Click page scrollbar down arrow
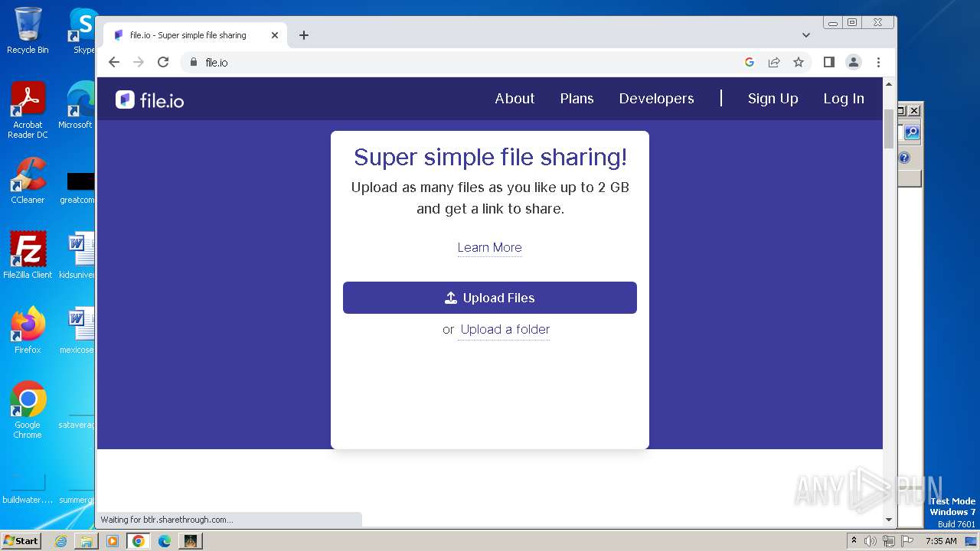This screenshot has height=551, width=980. [888, 520]
